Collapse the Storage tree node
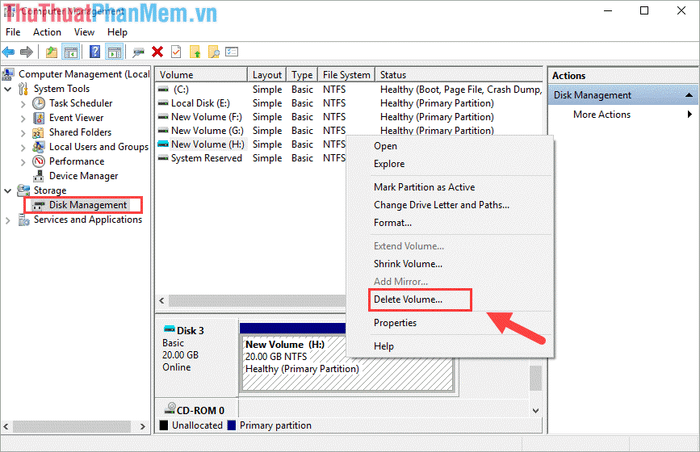Viewport: 700px width, 452px height. tap(8, 191)
